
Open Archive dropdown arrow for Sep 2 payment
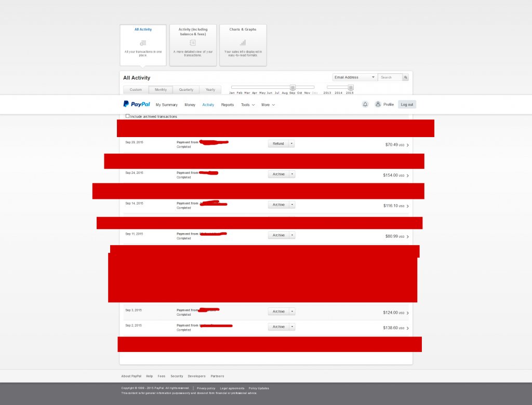(x=292, y=327)
